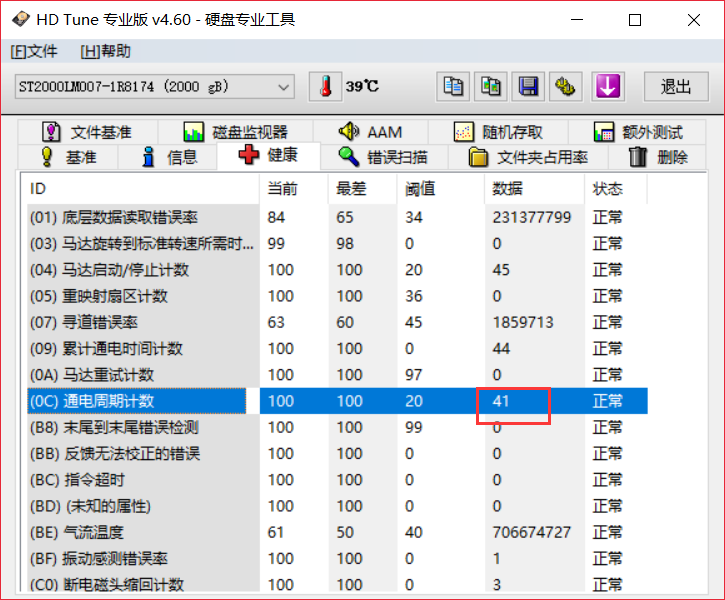The height and width of the screenshot is (600, 725).
Task: Maximize the HD Tune window
Action: point(635,20)
